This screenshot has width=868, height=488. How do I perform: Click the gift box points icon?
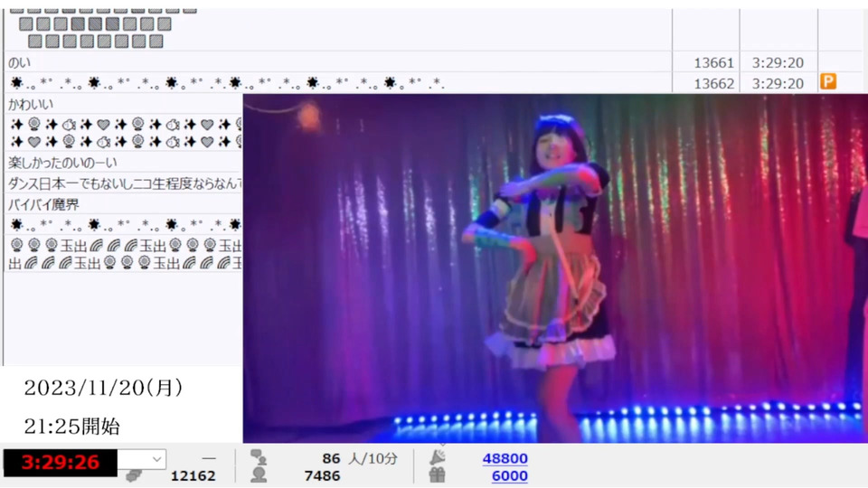pyautogui.click(x=438, y=474)
